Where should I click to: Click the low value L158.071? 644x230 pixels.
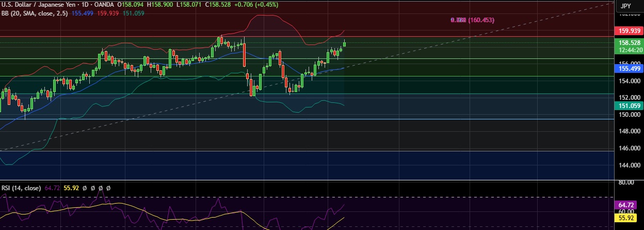(x=189, y=4)
